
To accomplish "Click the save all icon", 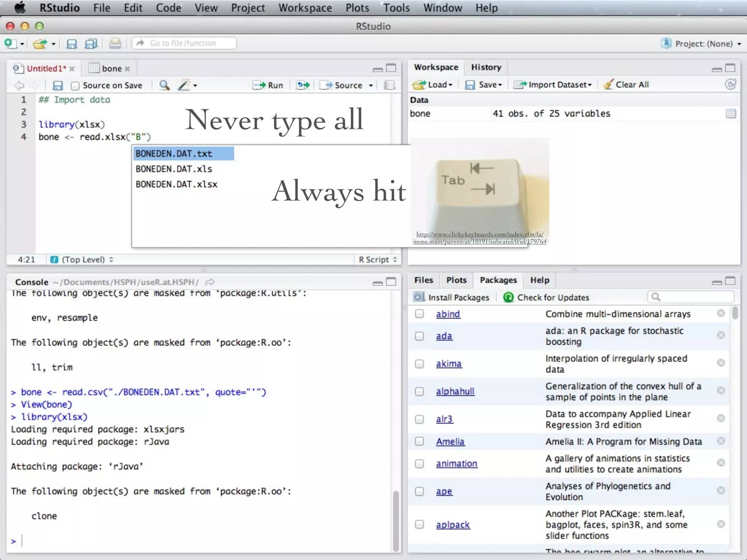I will pos(91,44).
